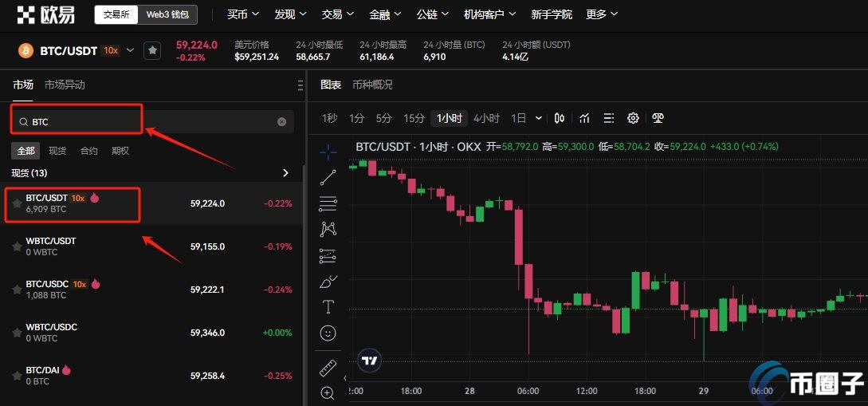Click the BTC search input field
The image size is (868, 406).
point(153,122)
